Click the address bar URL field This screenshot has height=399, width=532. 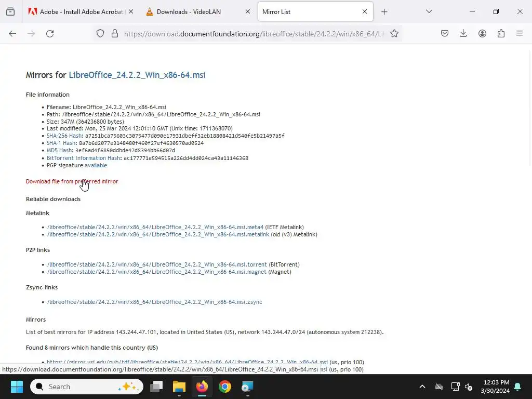(255, 34)
